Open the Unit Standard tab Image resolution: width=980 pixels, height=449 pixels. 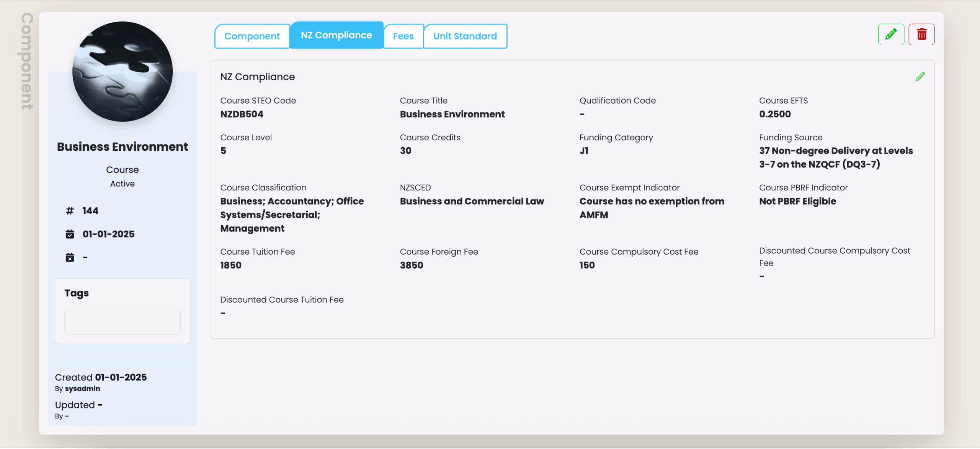tap(465, 36)
